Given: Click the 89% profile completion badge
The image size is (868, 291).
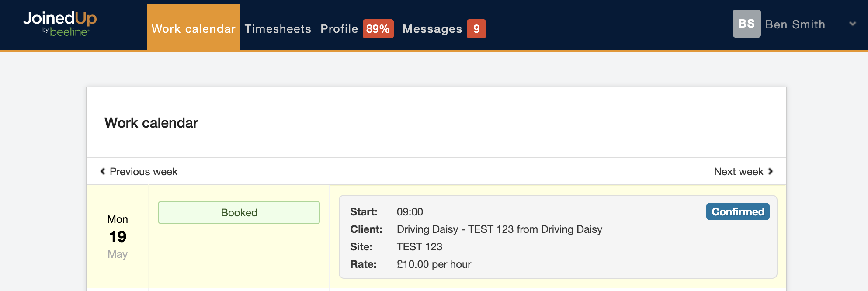Looking at the screenshot, I should pyautogui.click(x=378, y=29).
